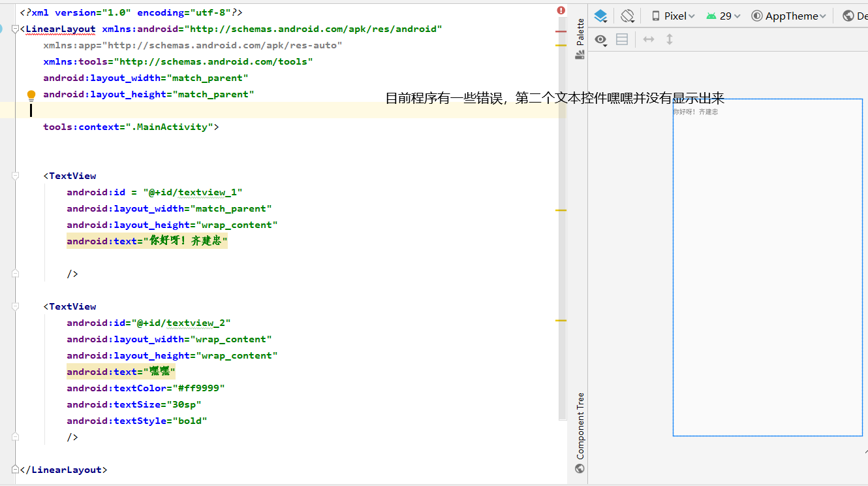Viewport: 868px width, 486px height.
Task: Click the closing </LinearLayout> tag
Action: pyautogui.click(x=64, y=470)
